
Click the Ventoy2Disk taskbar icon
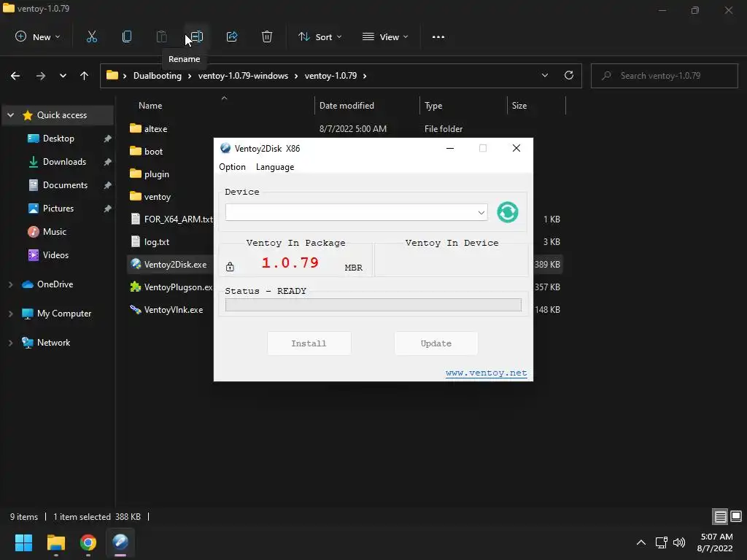pyautogui.click(x=120, y=542)
